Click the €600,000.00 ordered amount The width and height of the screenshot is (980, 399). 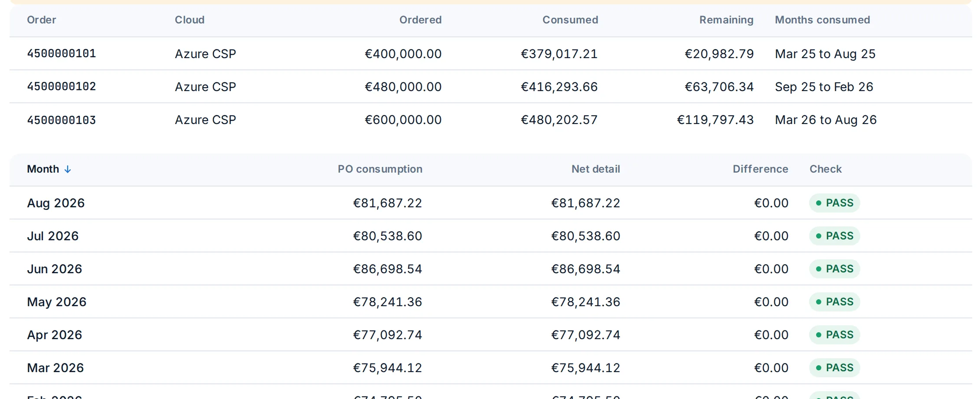[403, 120]
